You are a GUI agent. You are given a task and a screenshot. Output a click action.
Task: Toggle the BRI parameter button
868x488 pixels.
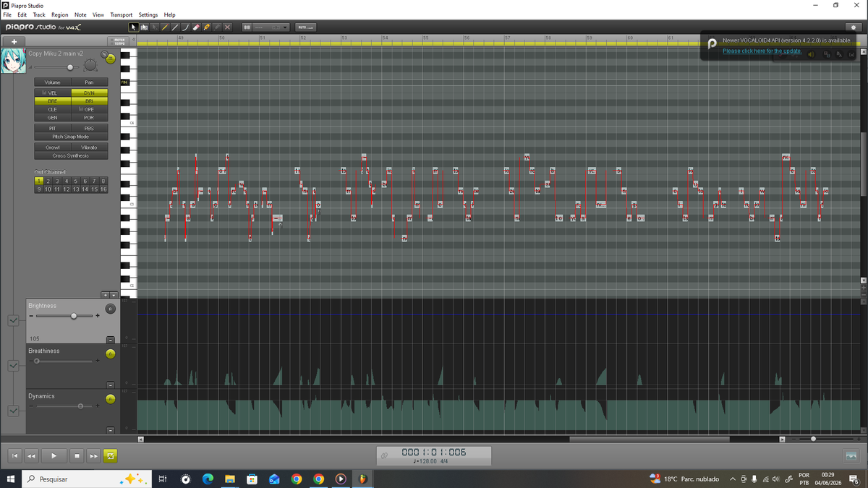click(89, 101)
